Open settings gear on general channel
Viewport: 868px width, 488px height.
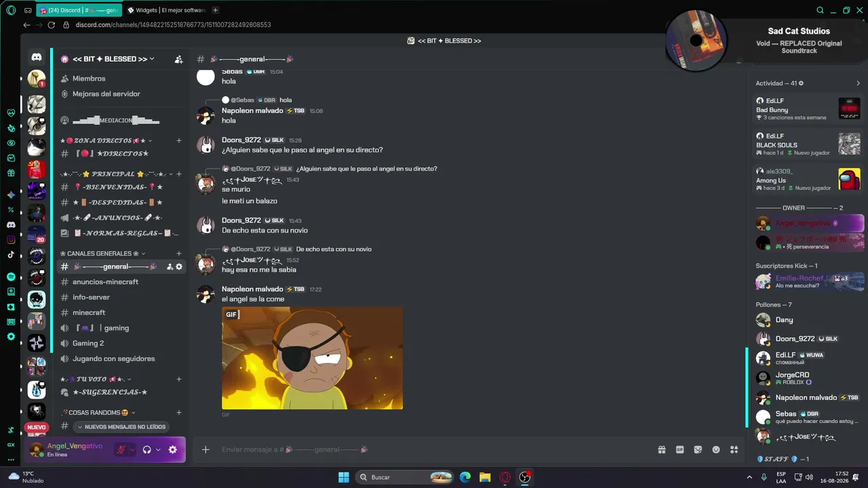coord(179,267)
